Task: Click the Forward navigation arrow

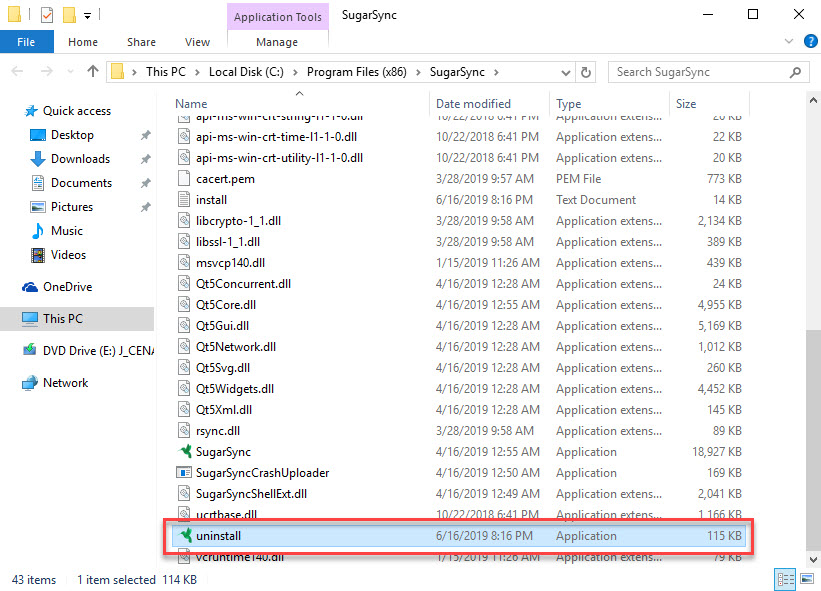Action: [47, 71]
